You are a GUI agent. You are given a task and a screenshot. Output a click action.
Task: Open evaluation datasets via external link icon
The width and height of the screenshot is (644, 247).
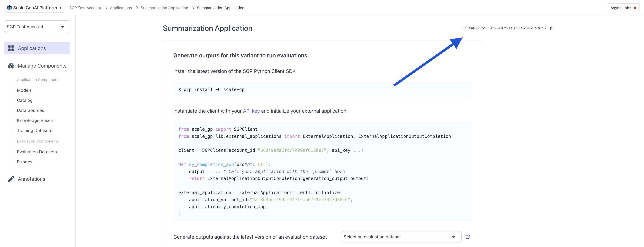point(468,237)
